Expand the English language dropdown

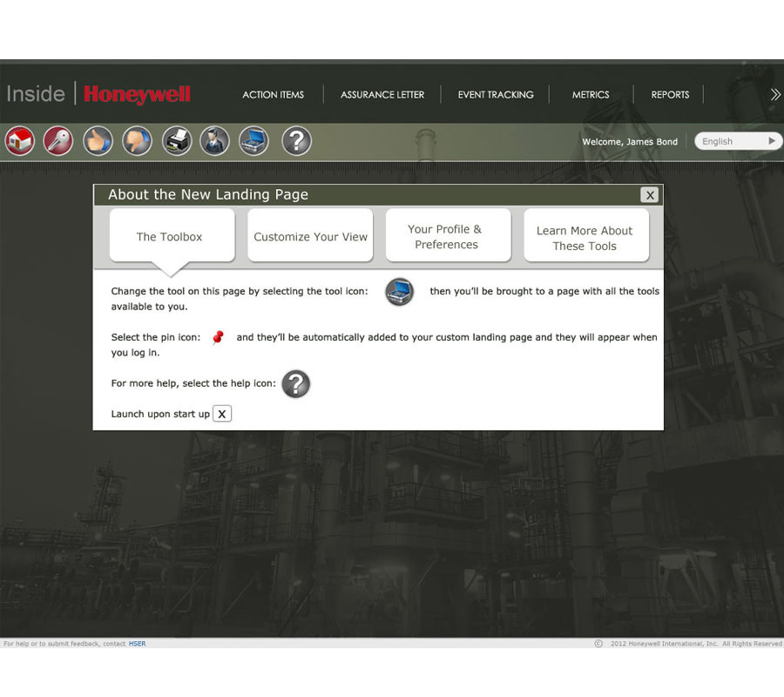(738, 141)
